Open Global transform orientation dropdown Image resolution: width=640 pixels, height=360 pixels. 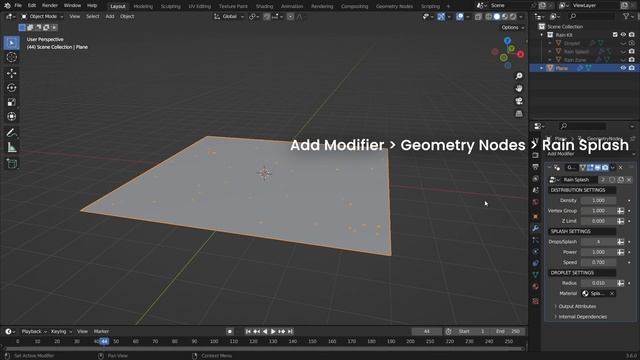(229, 17)
